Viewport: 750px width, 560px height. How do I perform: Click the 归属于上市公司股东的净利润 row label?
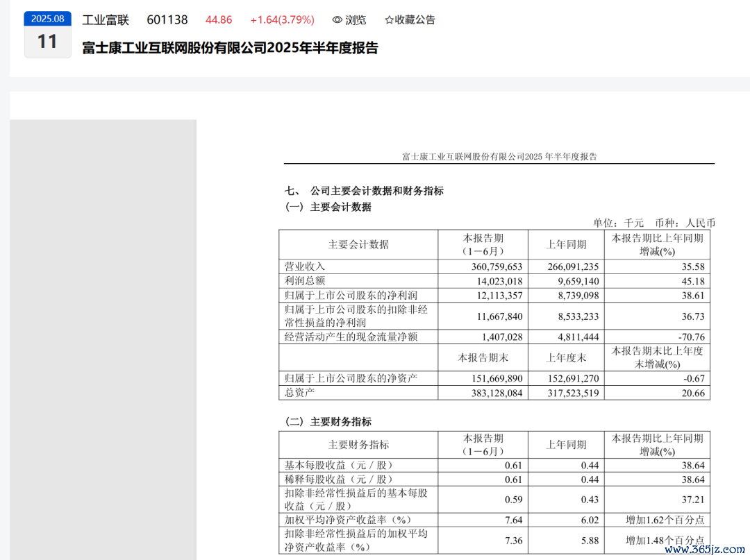click(x=351, y=296)
